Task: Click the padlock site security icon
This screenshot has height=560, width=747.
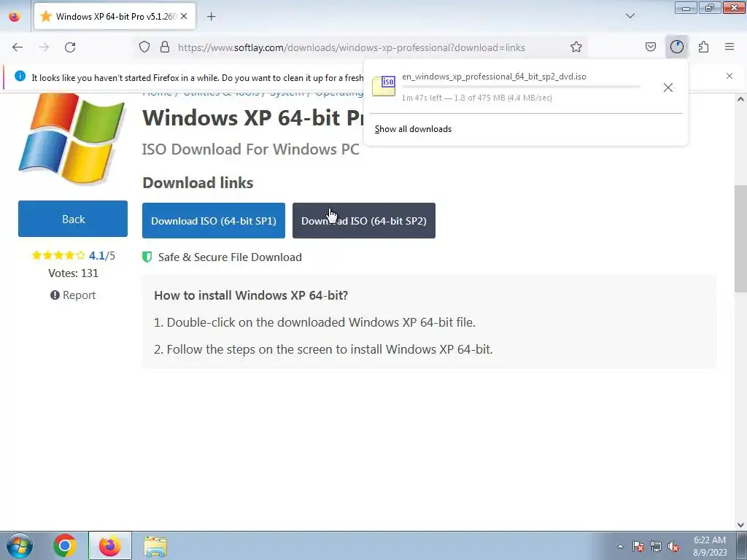Action: pos(165,47)
